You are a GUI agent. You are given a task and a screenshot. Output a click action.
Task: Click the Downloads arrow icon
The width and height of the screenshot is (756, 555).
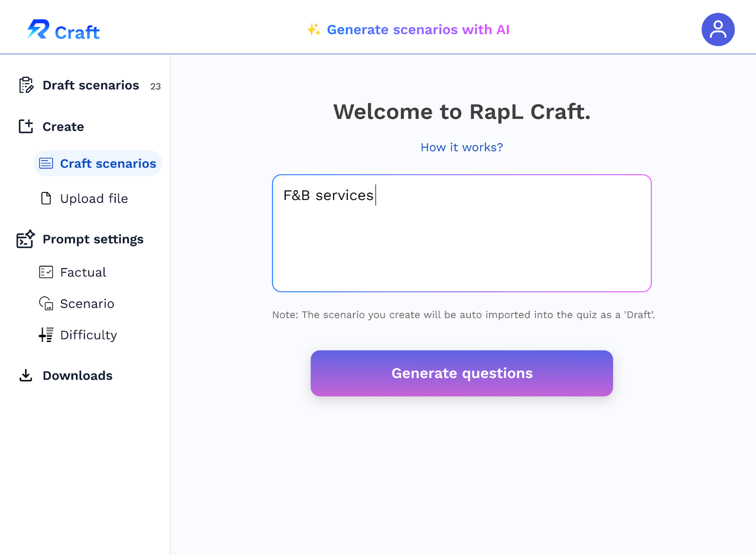26,375
